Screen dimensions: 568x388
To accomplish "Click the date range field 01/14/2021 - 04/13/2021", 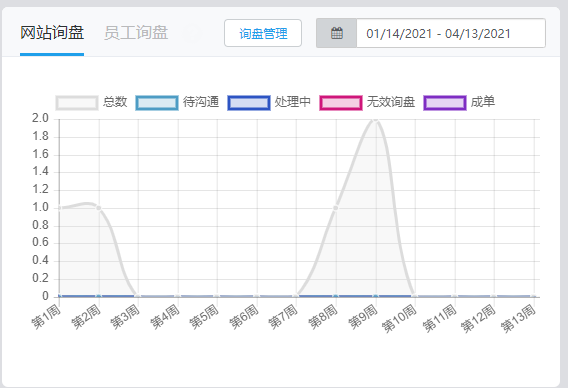I will [451, 33].
